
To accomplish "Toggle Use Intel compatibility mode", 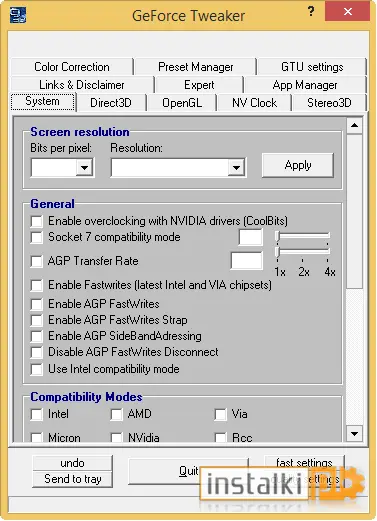I will pyautogui.click(x=37, y=369).
